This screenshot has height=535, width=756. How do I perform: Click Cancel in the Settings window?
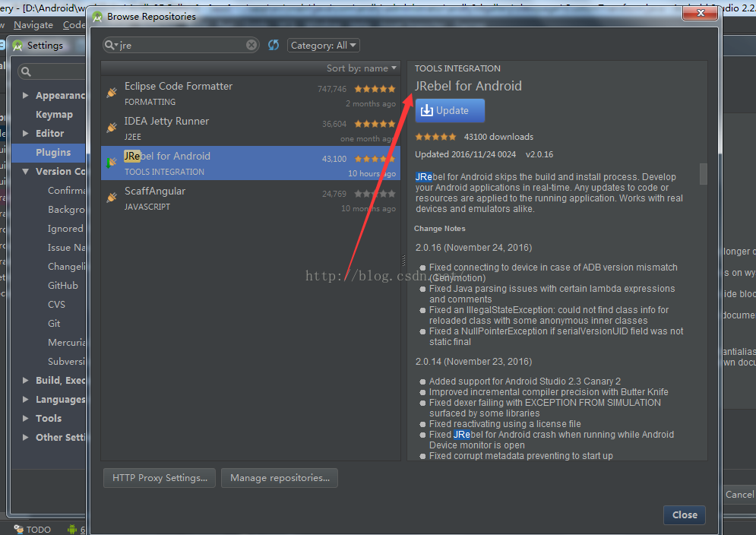click(x=739, y=495)
